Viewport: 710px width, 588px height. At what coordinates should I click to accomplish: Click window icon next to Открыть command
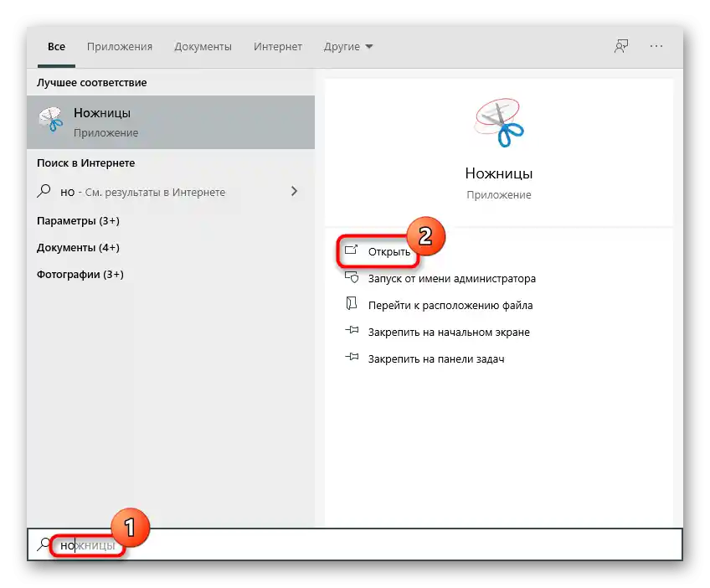point(352,250)
